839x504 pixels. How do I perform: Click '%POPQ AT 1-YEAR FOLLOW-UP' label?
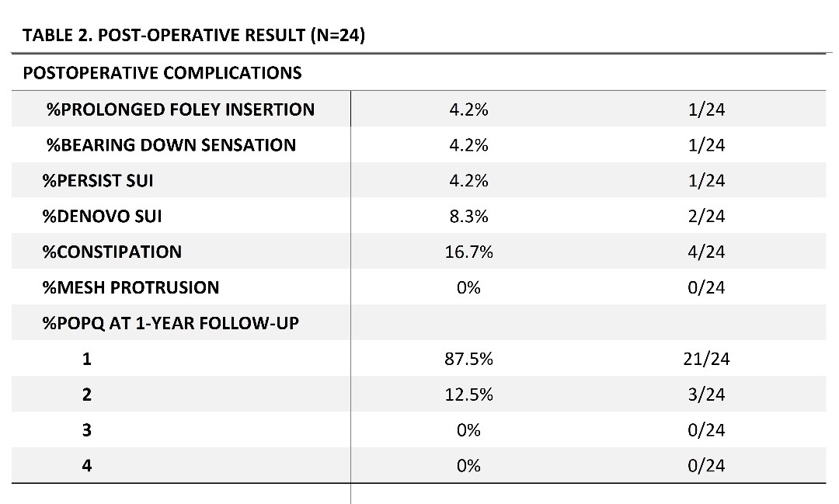(x=170, y=323)
